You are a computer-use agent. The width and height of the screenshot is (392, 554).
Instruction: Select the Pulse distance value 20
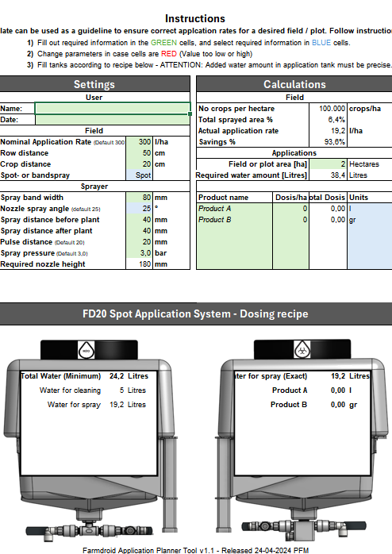(139, 242)
